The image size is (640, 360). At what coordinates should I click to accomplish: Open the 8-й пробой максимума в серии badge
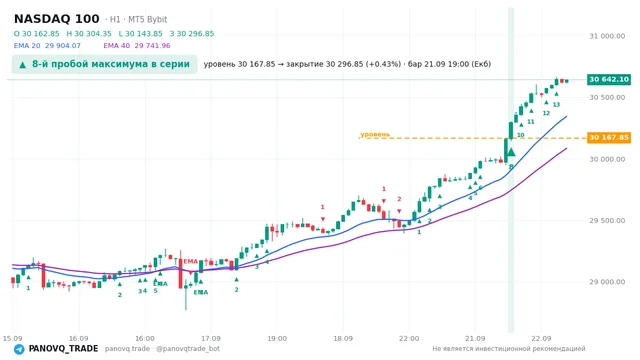[x=104, y=64]
